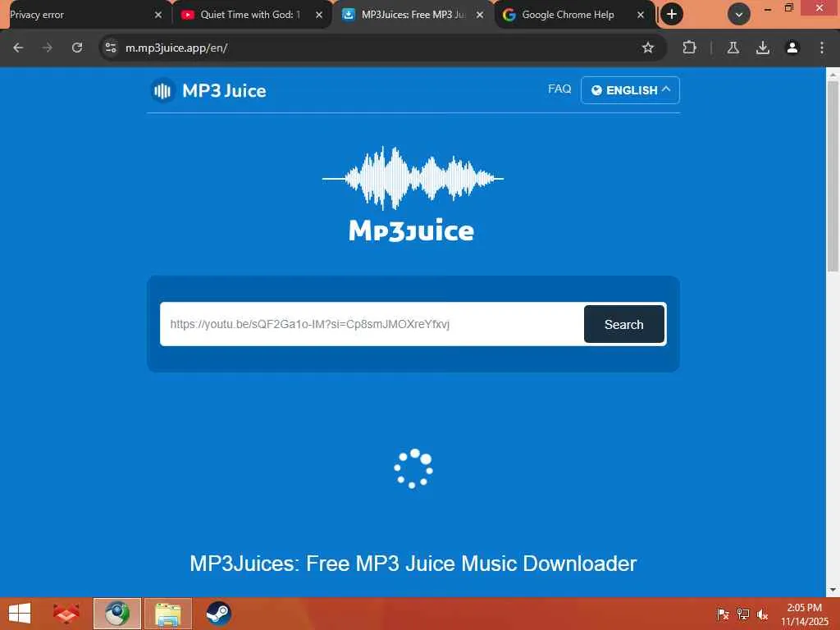Image resolution: width=840 pixels, height=630 pixels.
Task: Click the page vertical scrollbar thumb
Action: click(833, 177)
